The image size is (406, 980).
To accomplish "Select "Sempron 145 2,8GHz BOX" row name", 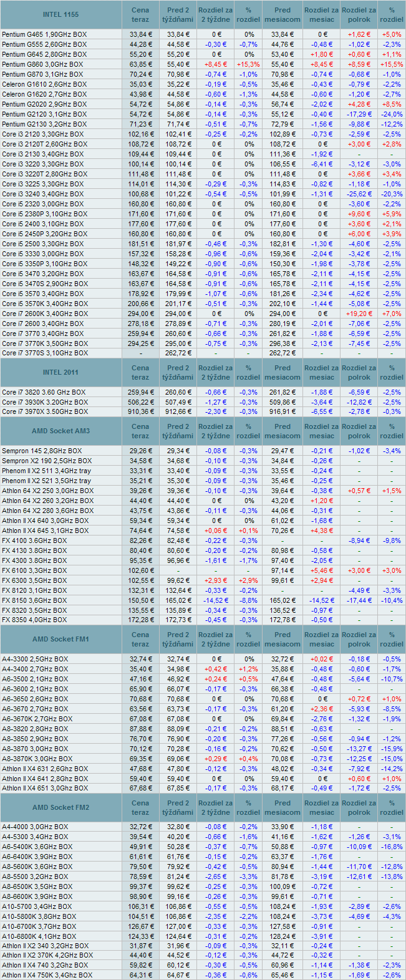I will click(x=42, y=451).
